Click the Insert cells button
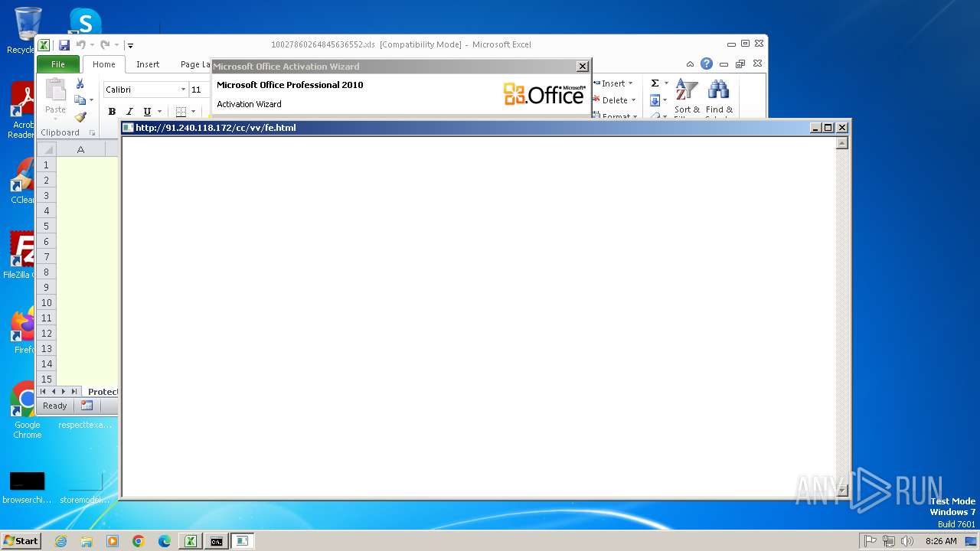The image size is (980, 551). 613,83
